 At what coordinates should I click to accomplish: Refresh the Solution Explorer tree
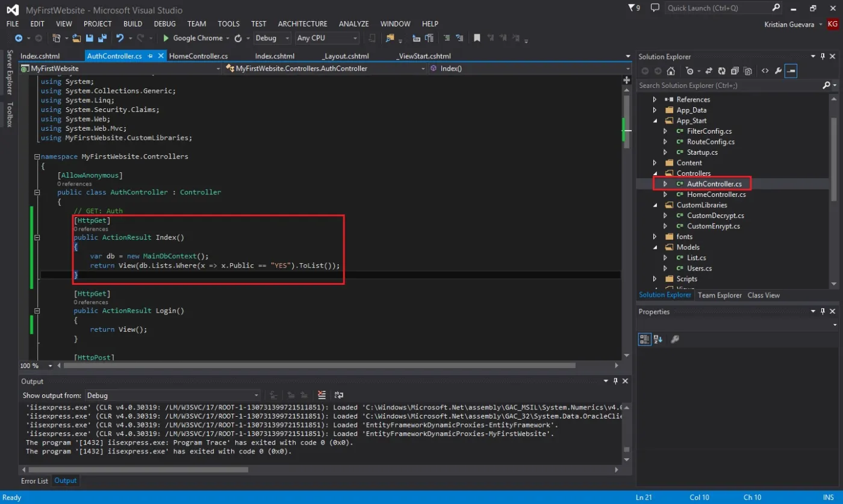[x=722, y=71]
